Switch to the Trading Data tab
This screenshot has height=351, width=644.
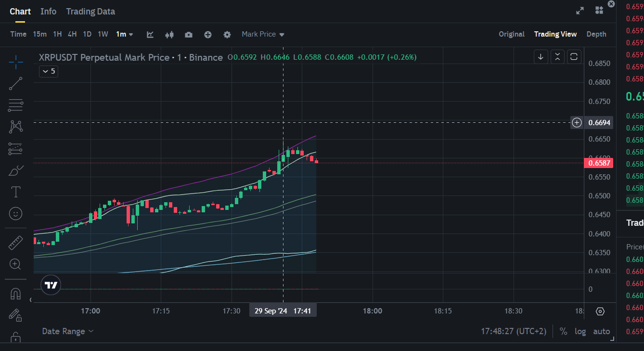pyautogui.click(x=90, y=12)
